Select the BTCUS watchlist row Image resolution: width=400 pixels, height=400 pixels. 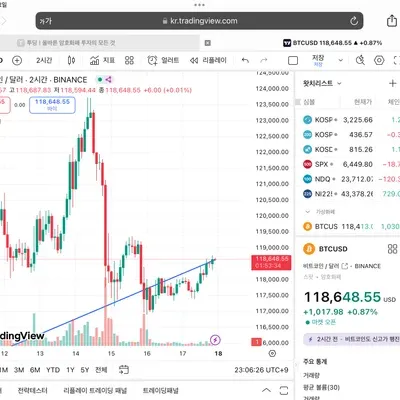(348, 226)
